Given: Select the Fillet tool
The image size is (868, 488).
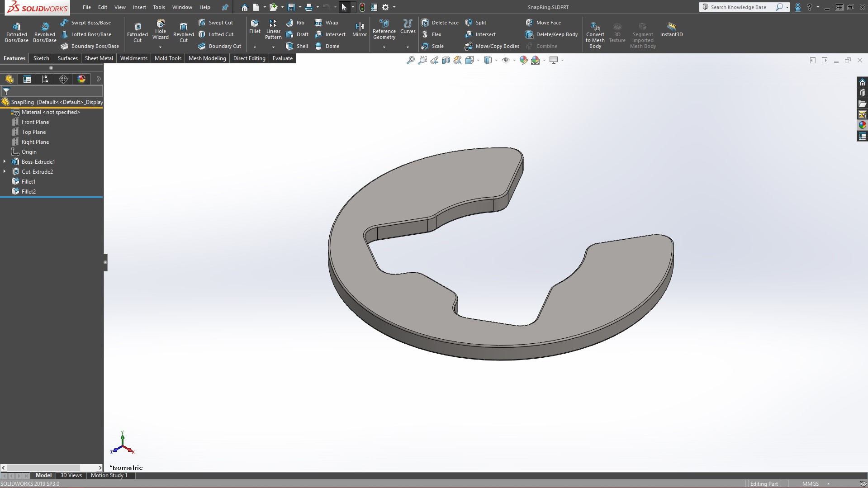Looking at the screenshot, I should coord(255,27).
